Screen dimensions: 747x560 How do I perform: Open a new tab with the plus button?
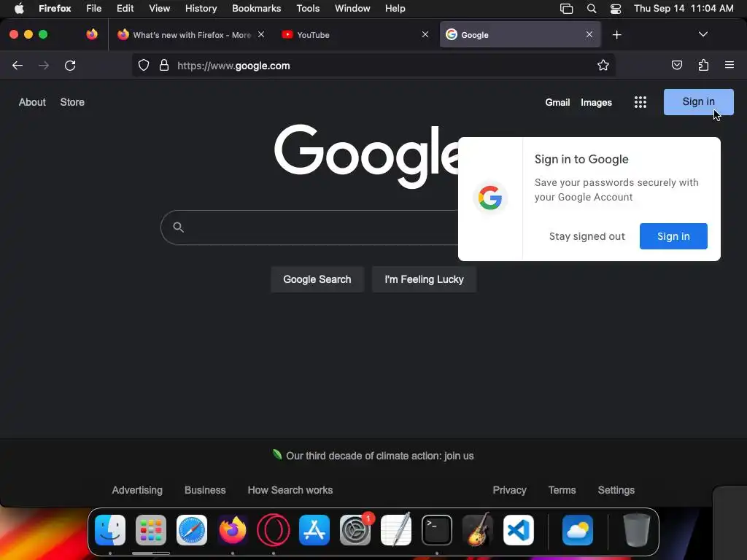617,35
